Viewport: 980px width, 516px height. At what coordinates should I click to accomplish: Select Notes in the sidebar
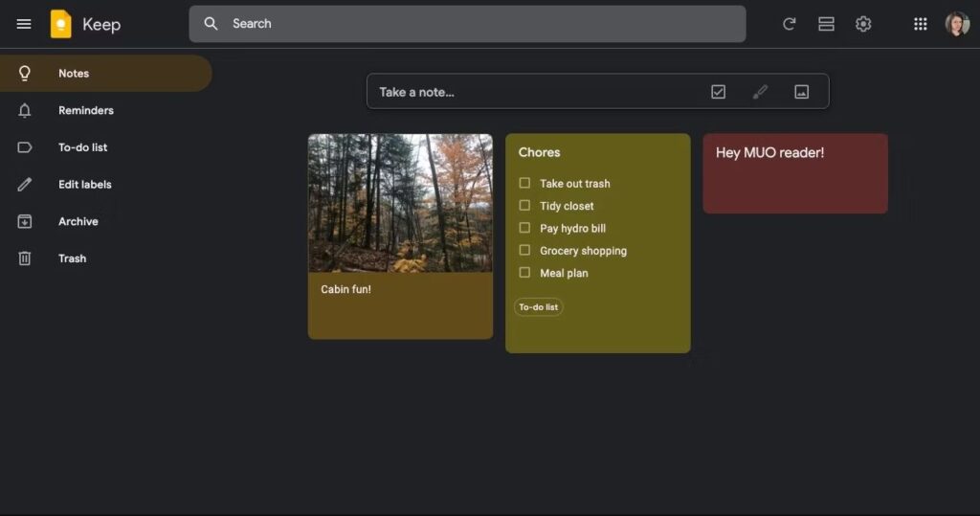tap(105, 73)
